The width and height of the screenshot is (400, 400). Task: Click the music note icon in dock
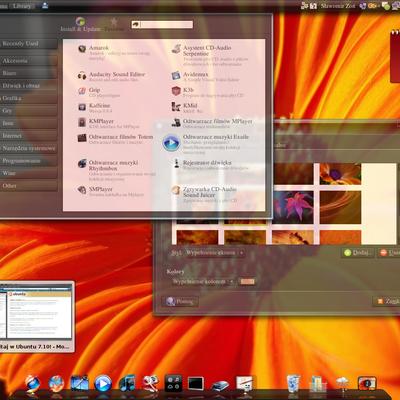[x=127, y=383]
